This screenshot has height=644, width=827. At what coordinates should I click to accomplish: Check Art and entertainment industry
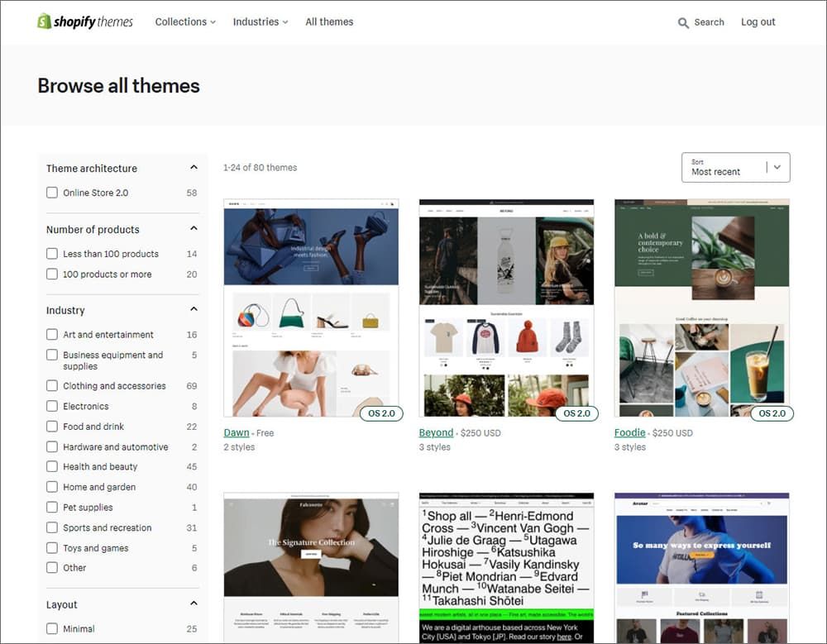[x=51, y=334]
